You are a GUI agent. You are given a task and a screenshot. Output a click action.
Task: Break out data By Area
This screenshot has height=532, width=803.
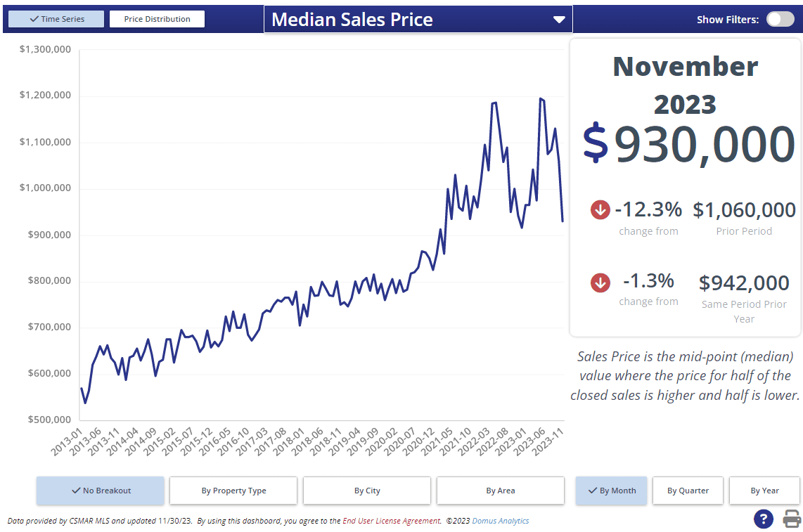click(x=501, y=491)
